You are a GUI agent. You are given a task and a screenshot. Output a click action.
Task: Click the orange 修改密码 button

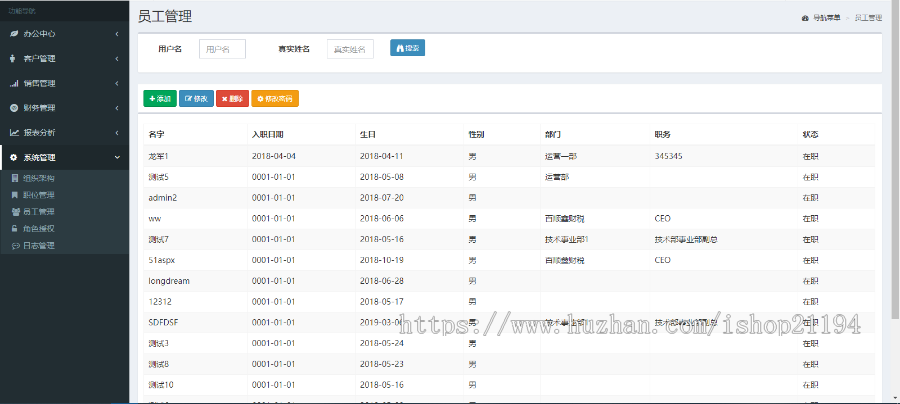point(275,99)
